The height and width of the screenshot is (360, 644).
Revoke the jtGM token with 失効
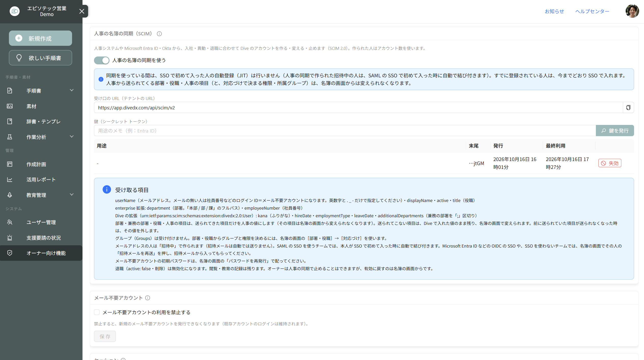pos(610,163)
